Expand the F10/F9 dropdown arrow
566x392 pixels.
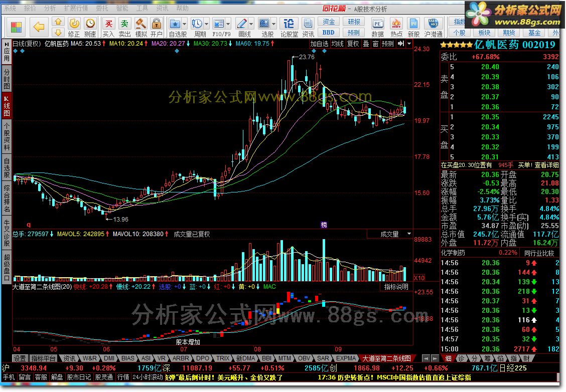228,24
